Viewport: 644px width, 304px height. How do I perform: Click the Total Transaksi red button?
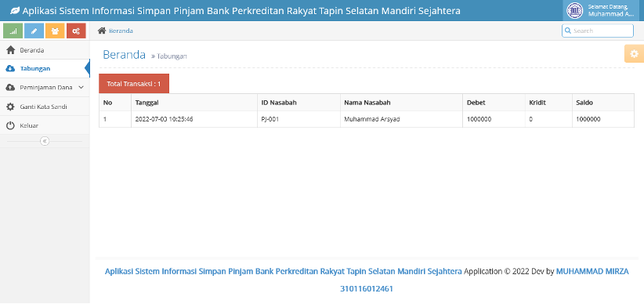pyautogui.click(x=134, y=84)
